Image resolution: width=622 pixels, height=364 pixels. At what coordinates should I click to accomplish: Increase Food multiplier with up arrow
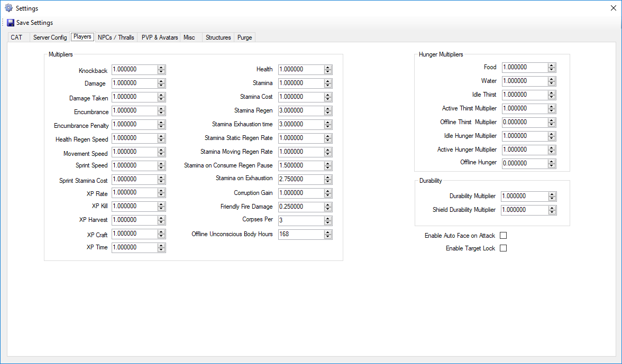point(552,66)
